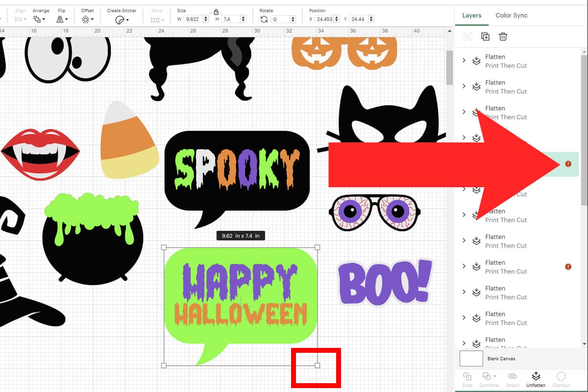This screenshot has width=588, height=392.
Task: Duplicate the selected layer icon
Action: pos(485,36)
